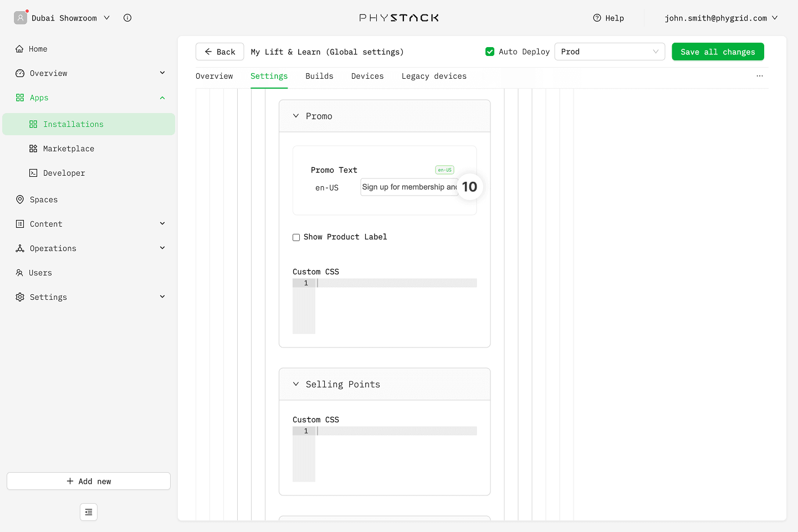Open the Legacy devices tab
Image resolution: width=798 pixels, height=532 pixels.
point(434,76)
